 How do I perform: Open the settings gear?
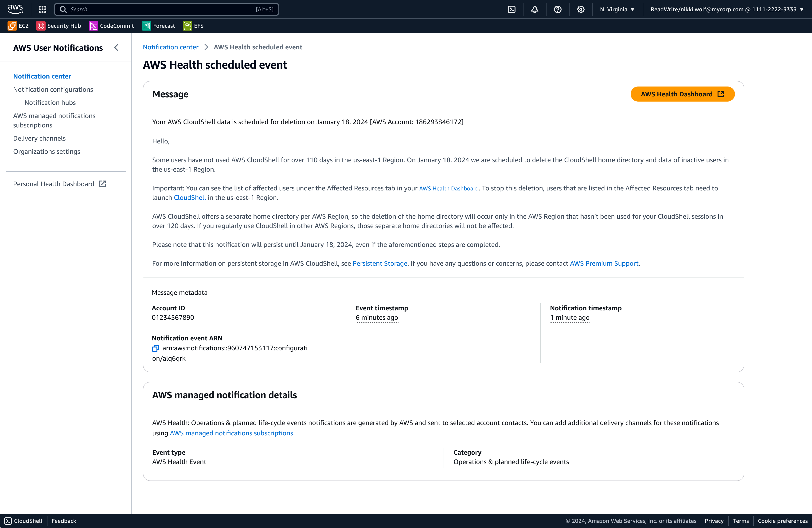pyautogui.click(x=581, y=9)
